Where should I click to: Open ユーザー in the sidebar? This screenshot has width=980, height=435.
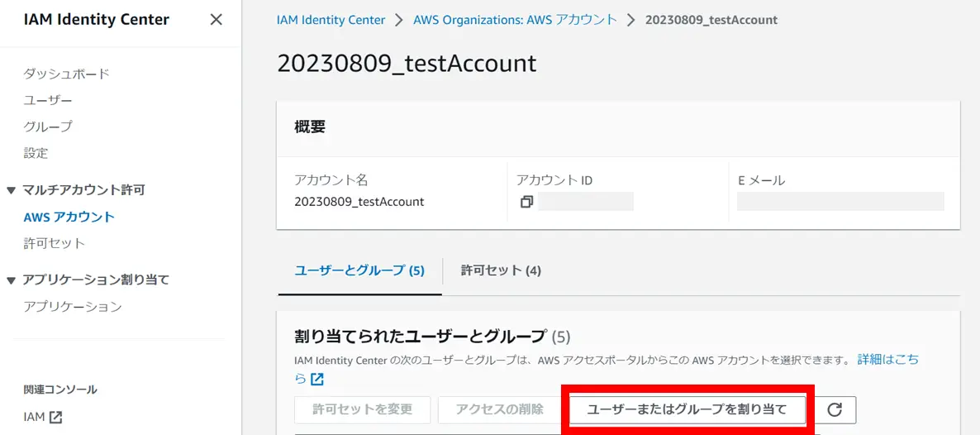point(47,100)
